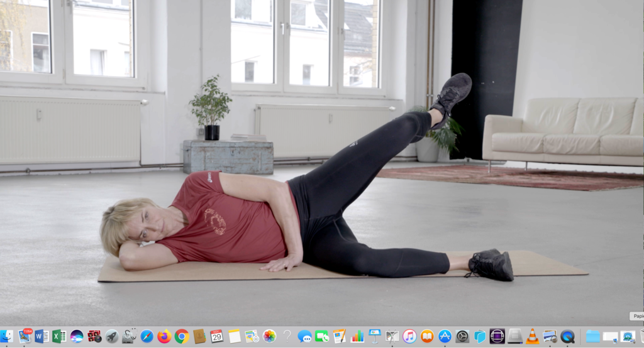The image size is (644, 348).
Task: Launch VLC media player cone
Action: coord(532,336)
